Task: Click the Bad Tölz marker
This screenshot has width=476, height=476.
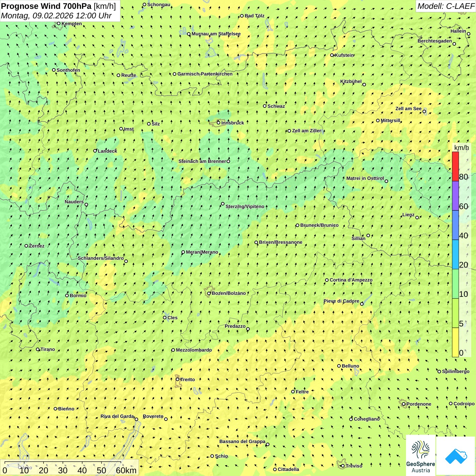Action: [242, 16]
